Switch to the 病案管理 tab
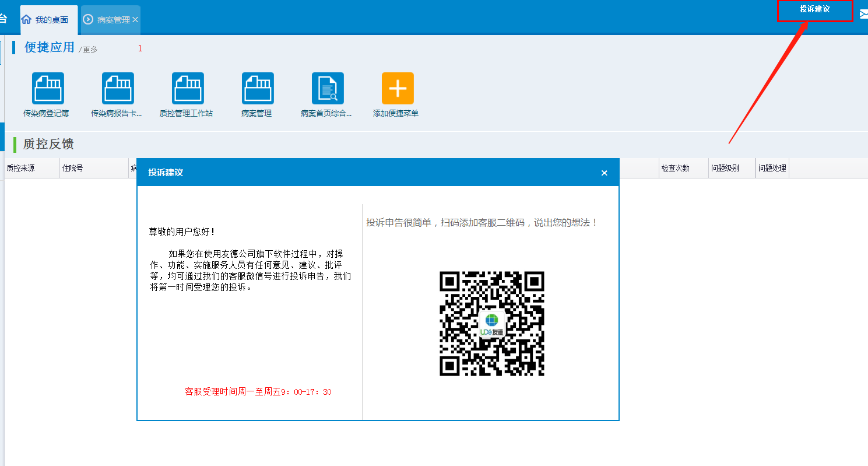This screenshot has width=868, height=466. tap(111, 20)
